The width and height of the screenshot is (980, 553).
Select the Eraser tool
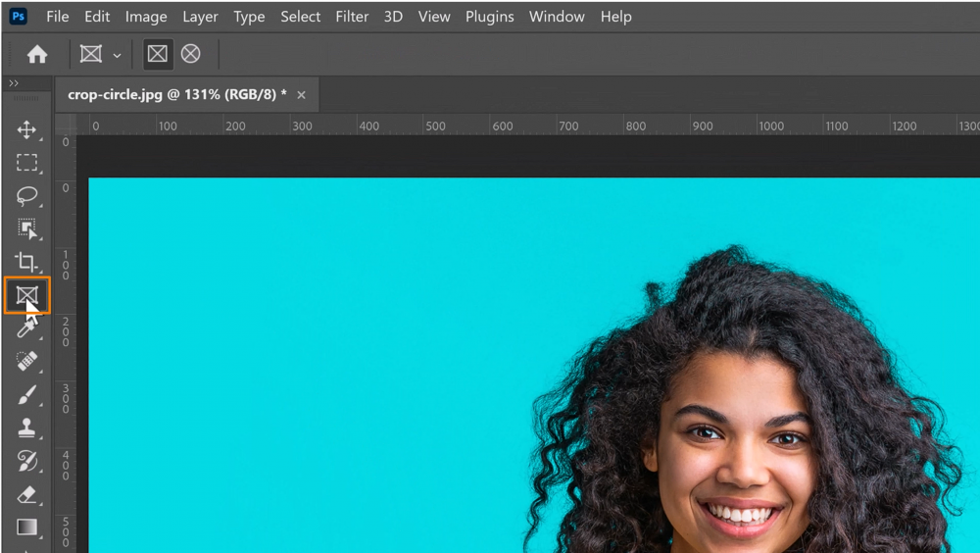[x=26, y=494]
